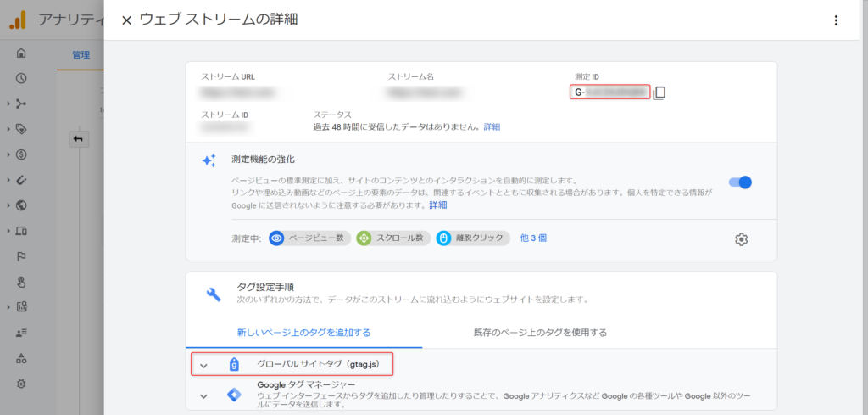This screenshot has height=415, width=868.
Task: Expand the Analysis section arrow in sidebar
Action: tap(8, 306)
